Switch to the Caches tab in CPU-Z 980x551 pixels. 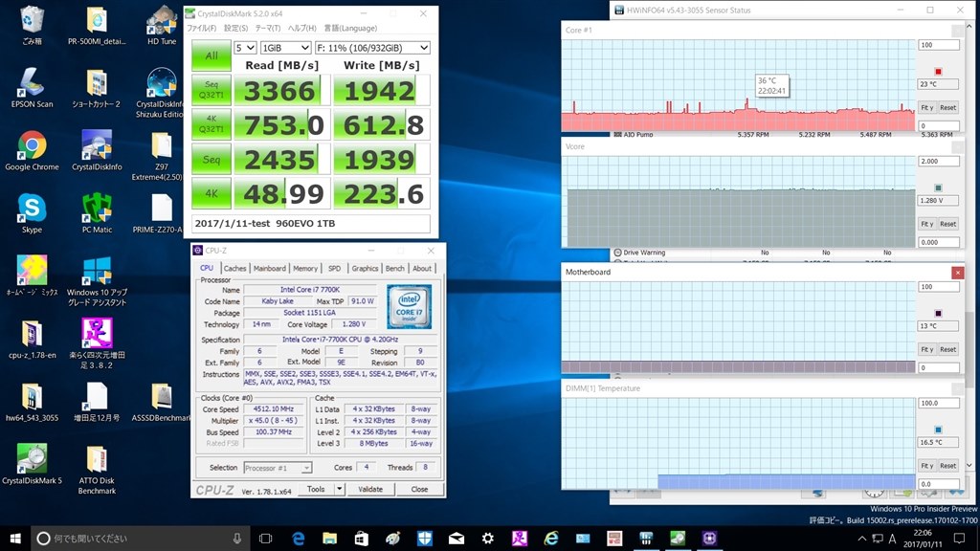(x=235, y=268)
